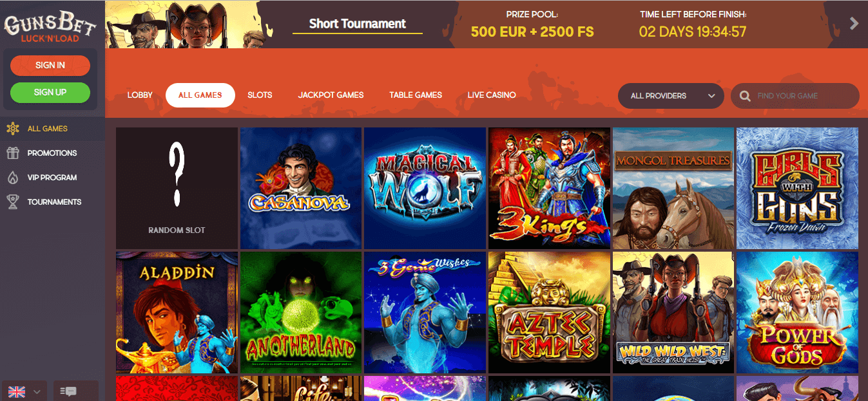Viewport: 868px width, 401px height.
Task: Open the UK flag language selector
Action: coord(25,391)
